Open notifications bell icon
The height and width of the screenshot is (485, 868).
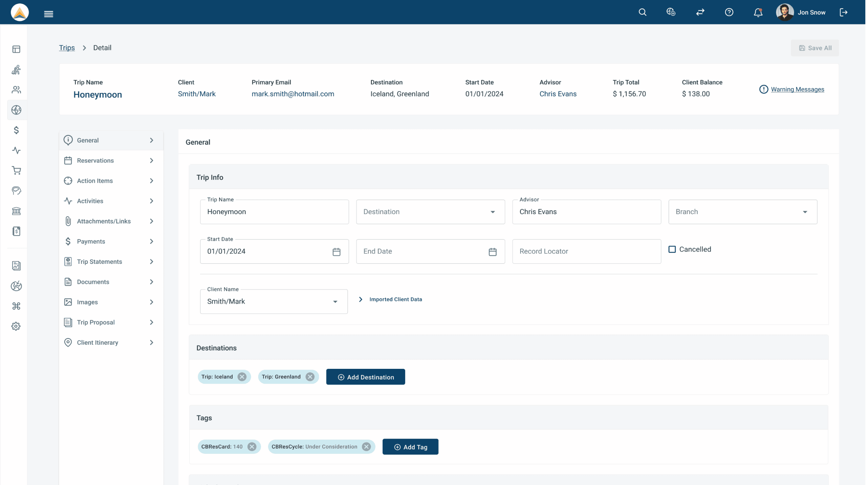[x=758, y=13]
